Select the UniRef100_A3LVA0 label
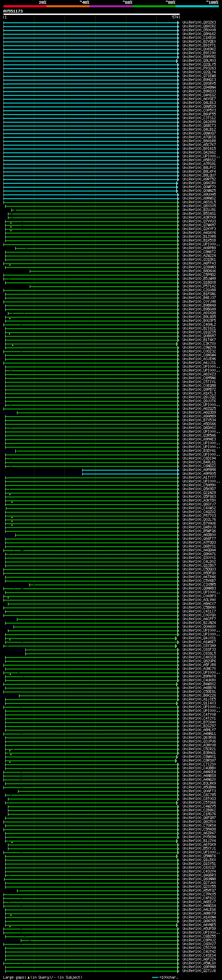 point(199,600)
